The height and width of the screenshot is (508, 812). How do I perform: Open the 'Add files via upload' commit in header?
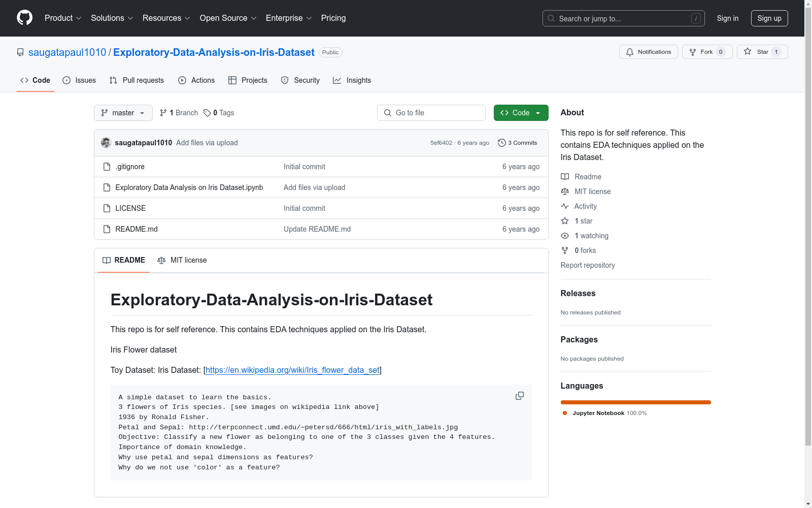point(207,143)
